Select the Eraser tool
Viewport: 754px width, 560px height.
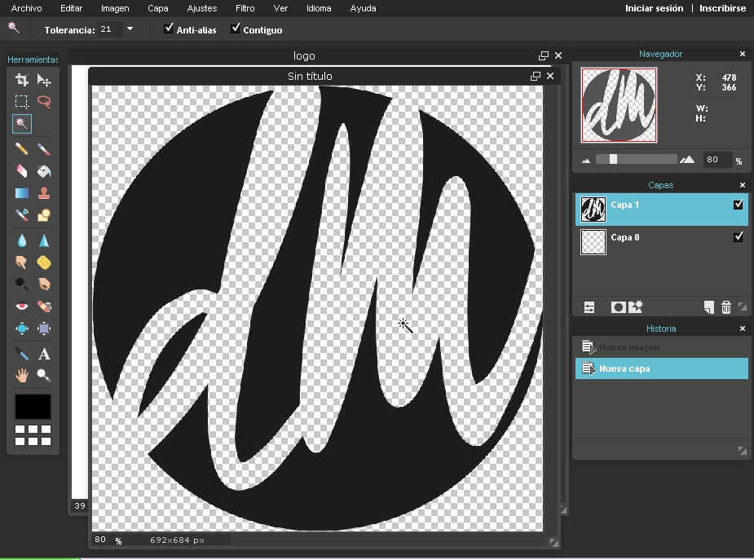pos(22,171)
